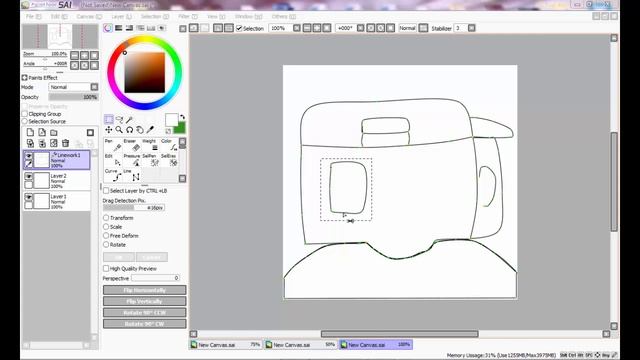Uncheck the Selection checkbox in toolbar
The width and height of the screenshot is (640, 360).
tap(239, 28)
